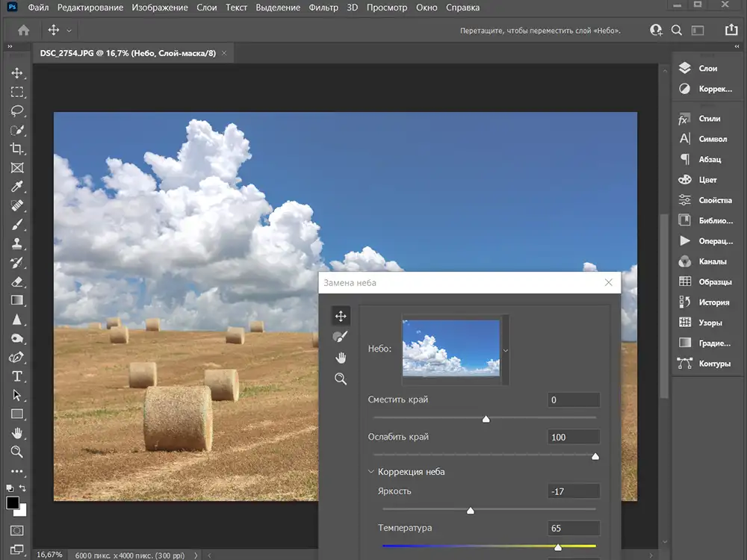This screenshot has width=747, height=560.
Task: Open the Выделение menu
Action: coord(278,7)
